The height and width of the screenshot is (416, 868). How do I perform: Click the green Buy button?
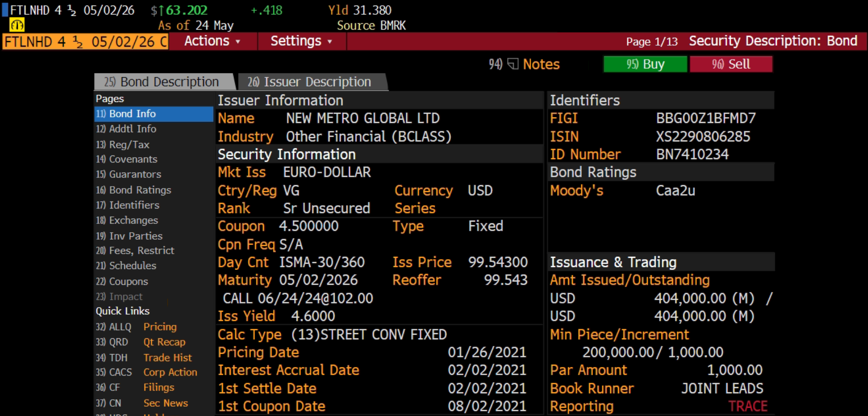point(645,64)
